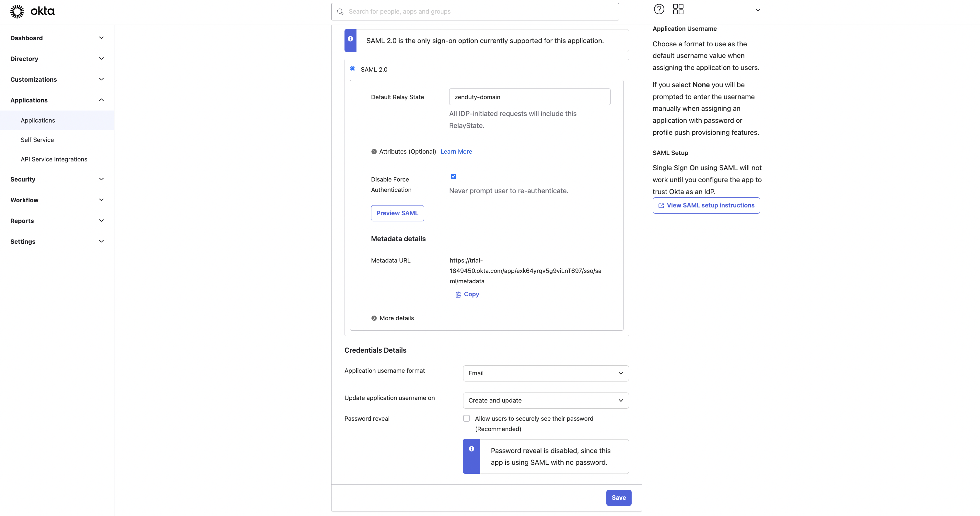The height and width of the screenshot is (516, 980).
Task: Open Self Service in sidebar
Action: pyautogui.click(x=37, y=140)
